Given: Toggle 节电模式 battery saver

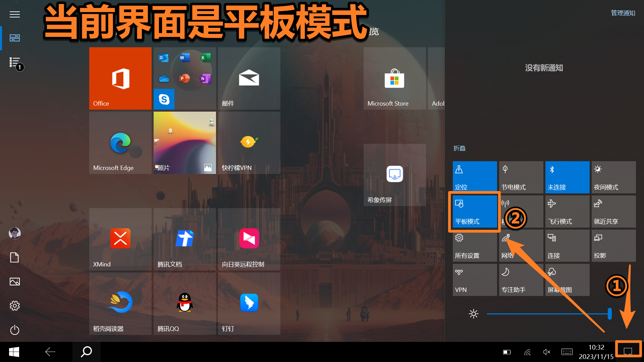Looking at the screenshot, I should (521, 177).
